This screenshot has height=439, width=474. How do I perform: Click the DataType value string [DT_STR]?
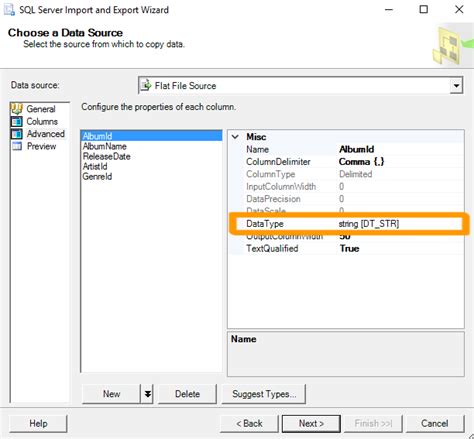(x=369, y=223)
